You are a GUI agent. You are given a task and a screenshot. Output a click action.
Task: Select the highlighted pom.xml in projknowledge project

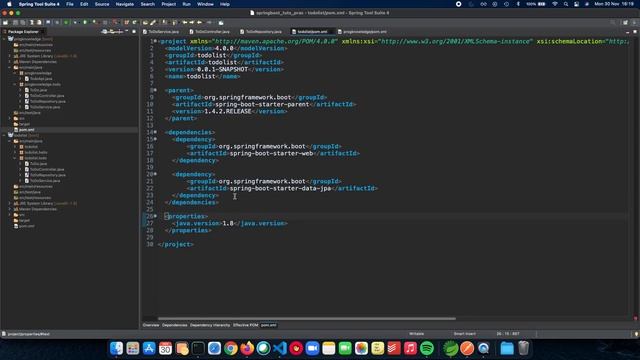(x=27, y=130)
